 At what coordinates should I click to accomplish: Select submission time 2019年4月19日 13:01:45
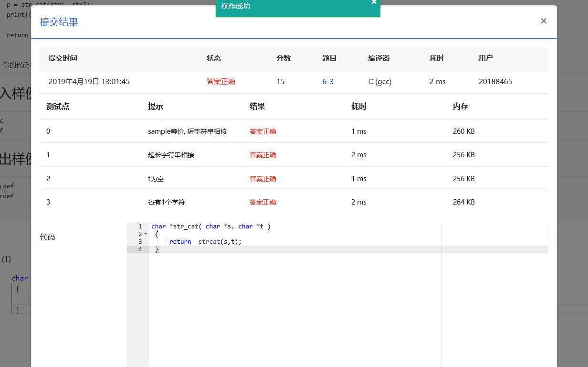pyautogui.click(x=89, y=82)
